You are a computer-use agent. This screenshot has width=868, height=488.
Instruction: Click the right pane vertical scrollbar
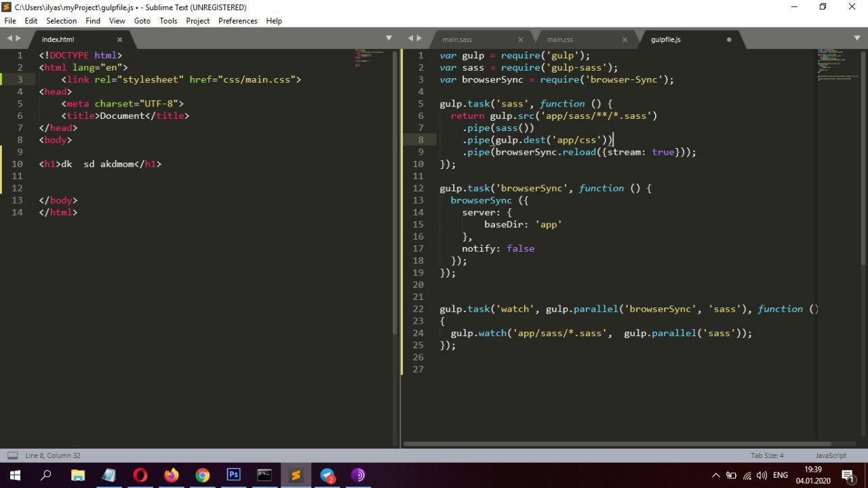(x=863, y=157)
